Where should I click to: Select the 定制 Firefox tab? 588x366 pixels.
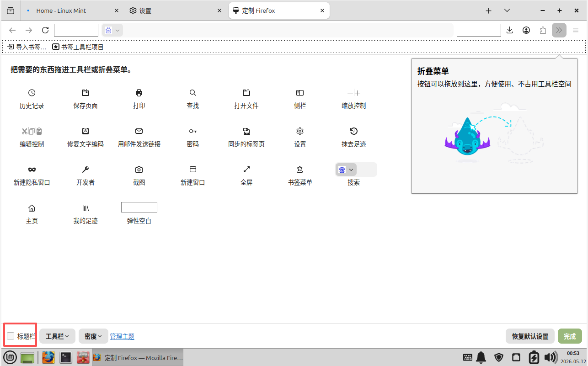click(279, 11)
